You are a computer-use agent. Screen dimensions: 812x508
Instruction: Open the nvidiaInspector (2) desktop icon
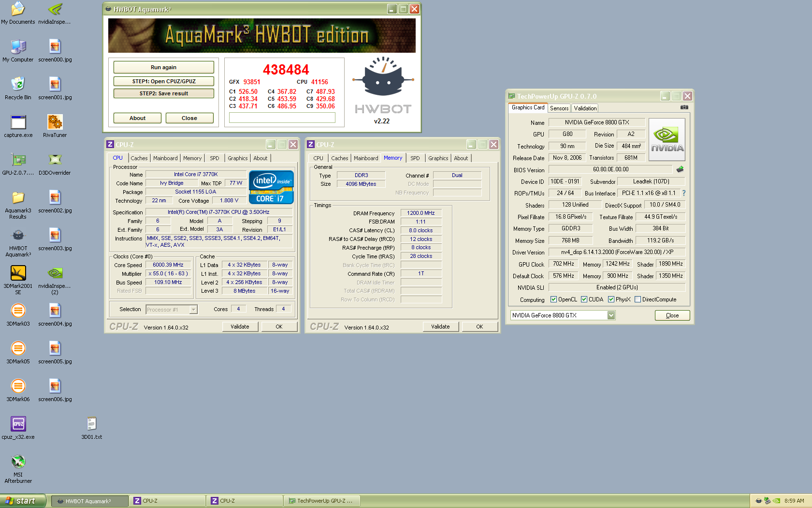tap(55, 281)
